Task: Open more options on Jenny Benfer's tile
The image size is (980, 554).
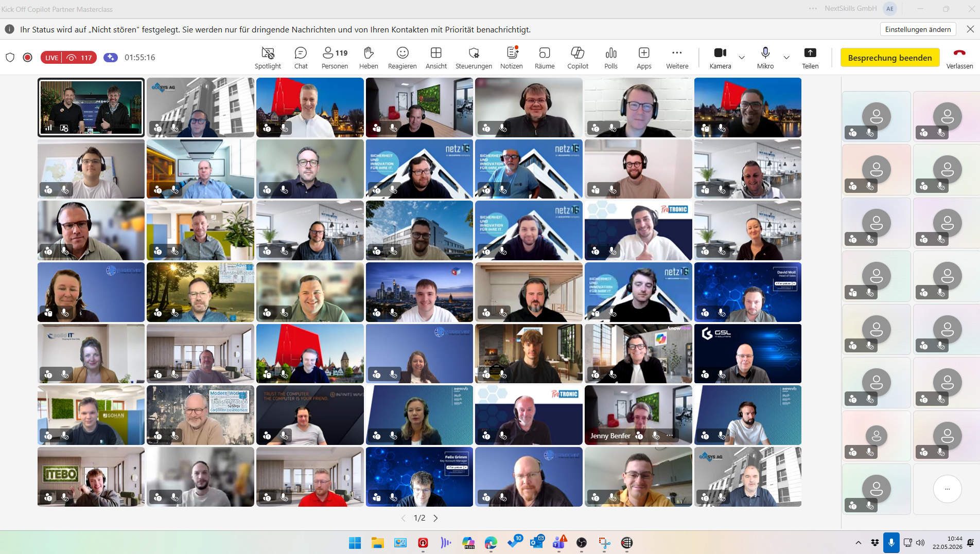Action: [670, 436]
